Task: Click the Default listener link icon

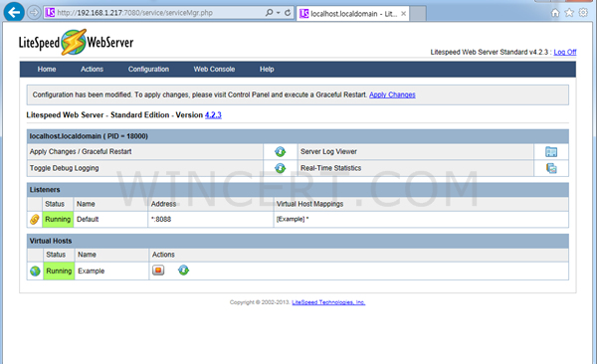Action: point(35,220)
